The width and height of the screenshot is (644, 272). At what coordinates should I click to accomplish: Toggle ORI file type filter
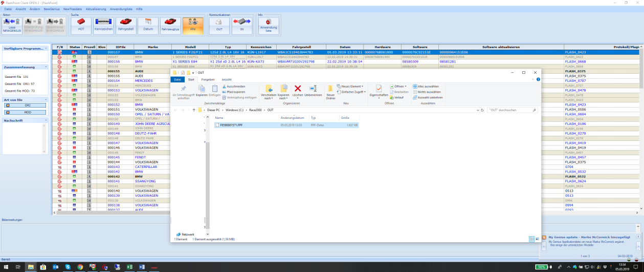tap(25, 106)
